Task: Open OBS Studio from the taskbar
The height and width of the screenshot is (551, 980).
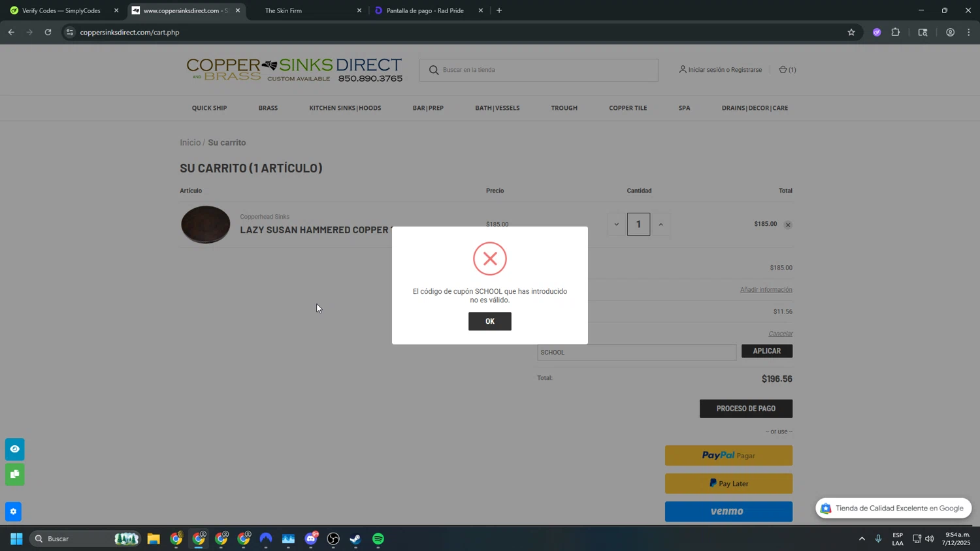Action: click(x=333, y=539)
